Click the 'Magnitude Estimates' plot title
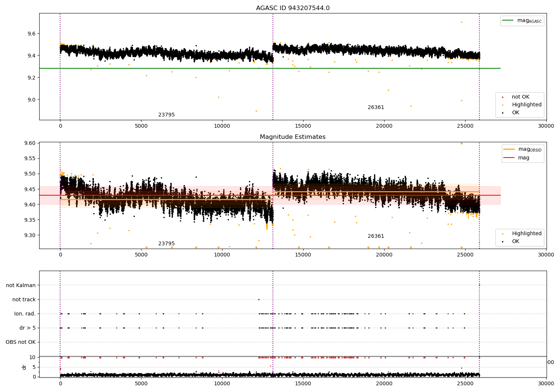Viewport: 560px width, 392px height. click(293, 137)
